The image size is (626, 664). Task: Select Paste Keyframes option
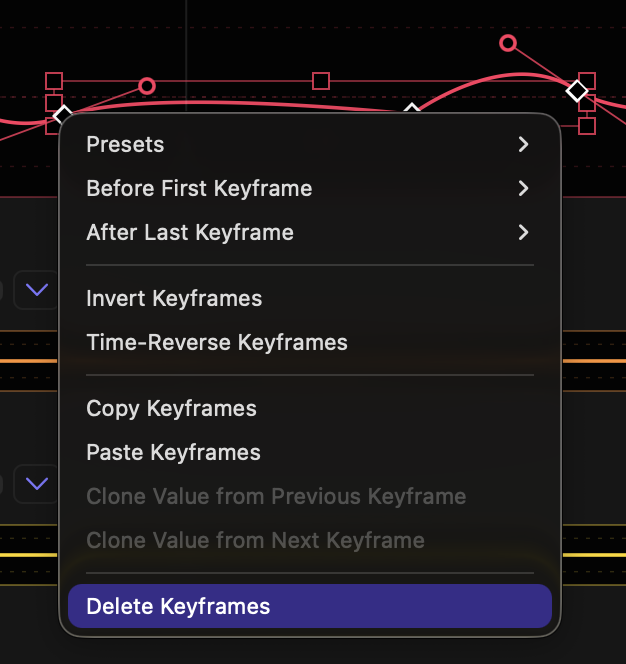(173, 452)
